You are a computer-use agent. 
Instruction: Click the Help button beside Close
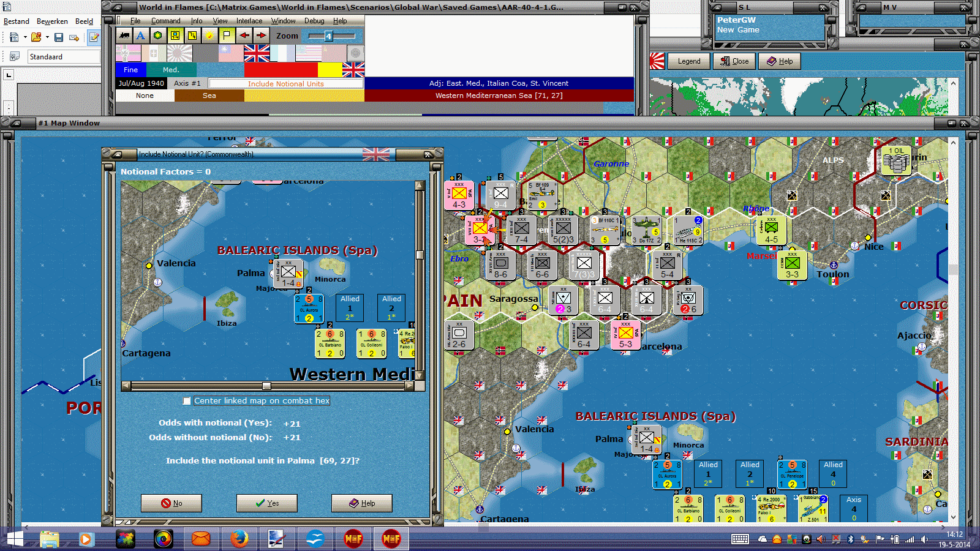coord(780,61)
